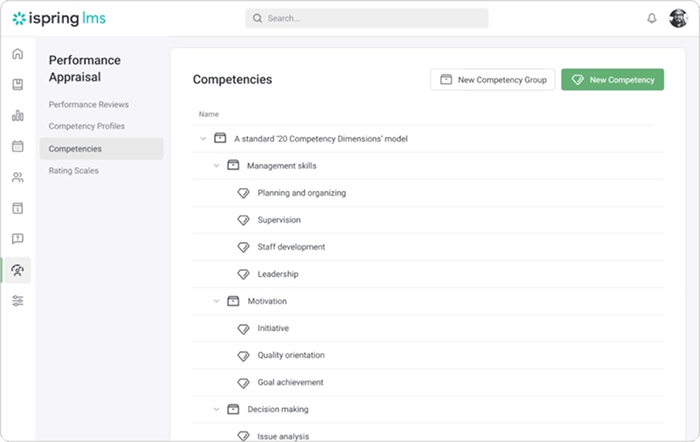
Task: Collapse the '20 Competency Dimensions' model group
Action: pyautogui.click(x=203, y=139)
